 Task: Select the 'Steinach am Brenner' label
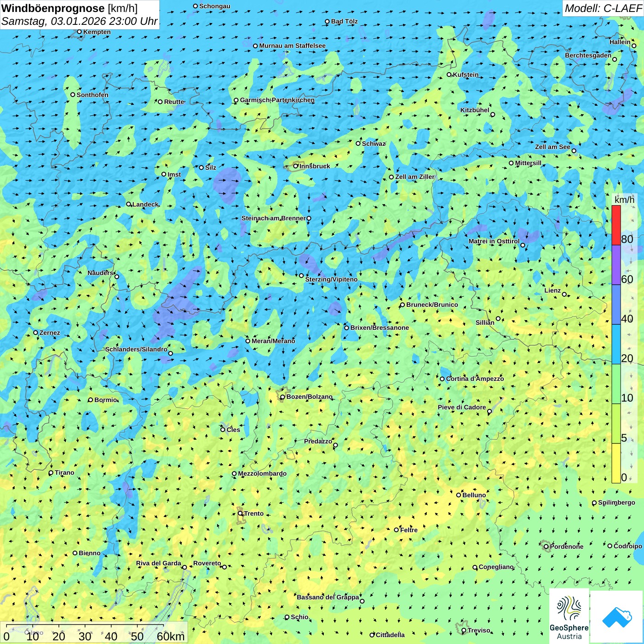point(273,218)
